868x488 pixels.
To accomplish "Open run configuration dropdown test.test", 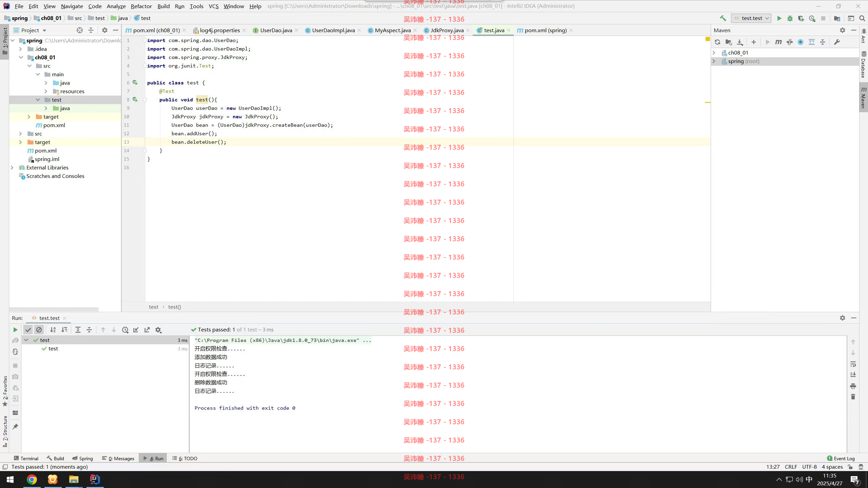I will tap(751, 18).
